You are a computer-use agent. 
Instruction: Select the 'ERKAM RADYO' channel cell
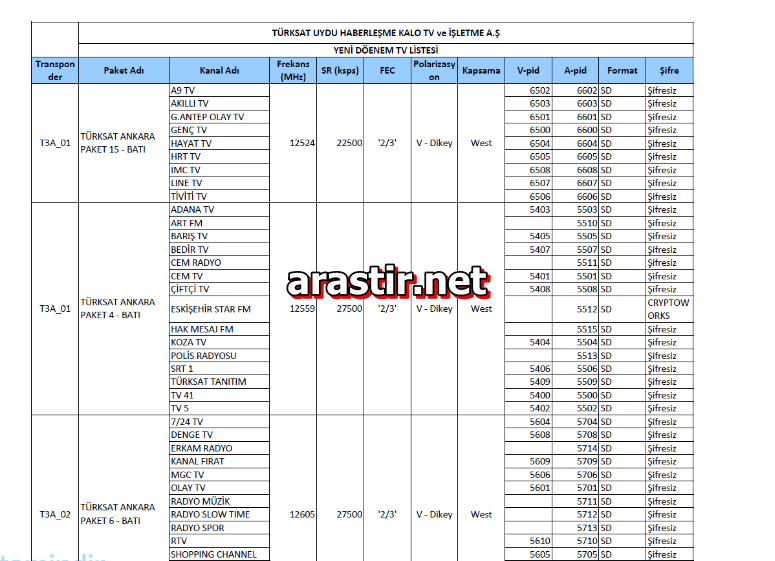tap(219, 448)
